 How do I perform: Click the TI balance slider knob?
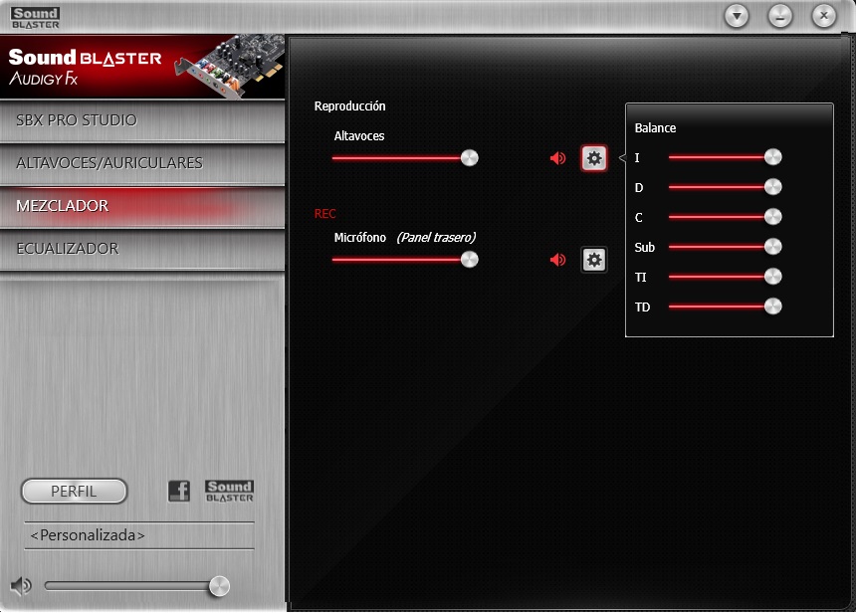pos(772,277)
